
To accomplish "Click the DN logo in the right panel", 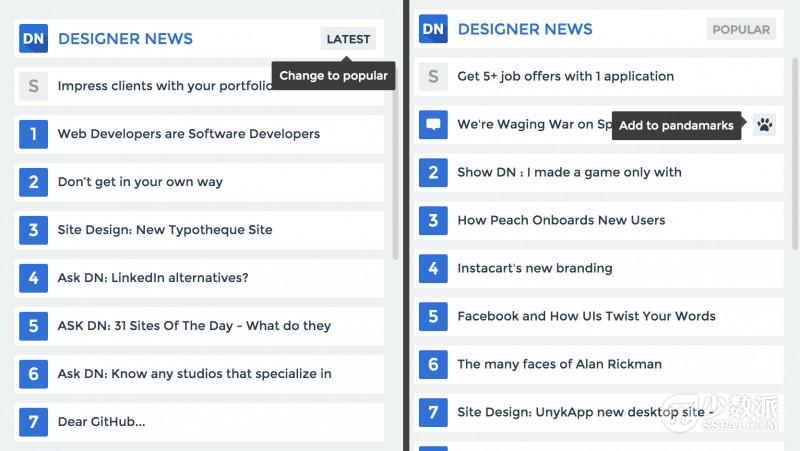I will tap(433, 29).
